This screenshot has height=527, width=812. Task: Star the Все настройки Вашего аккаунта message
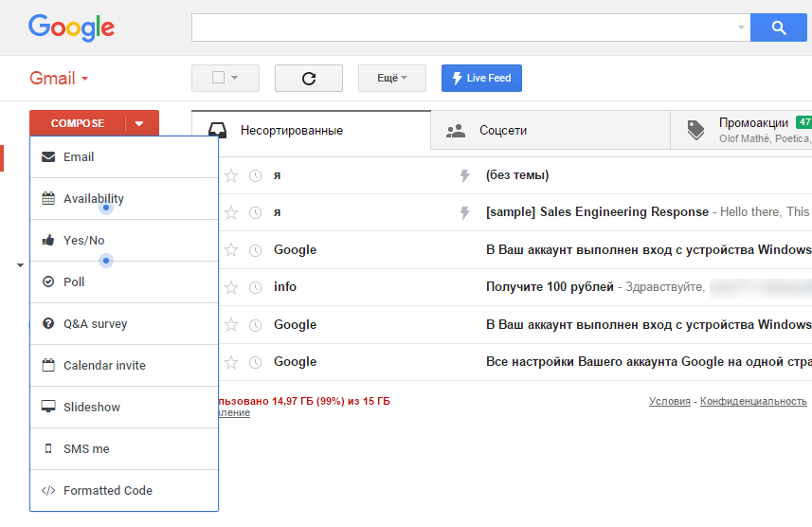tap(231, 362)
